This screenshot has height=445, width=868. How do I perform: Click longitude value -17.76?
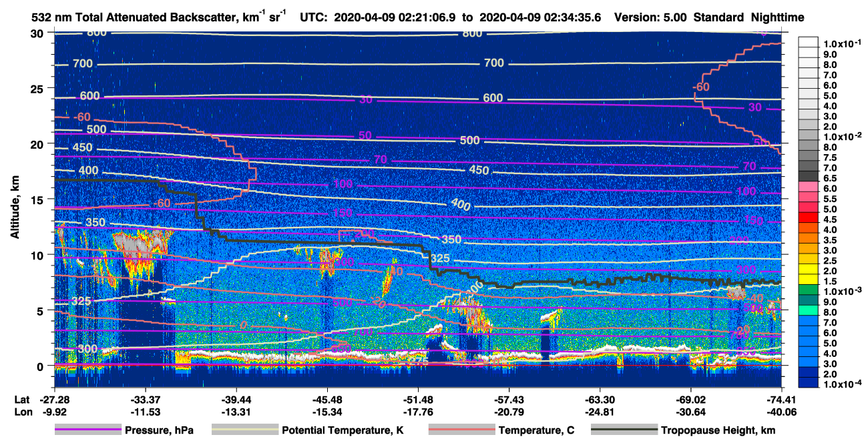point(418,412)
